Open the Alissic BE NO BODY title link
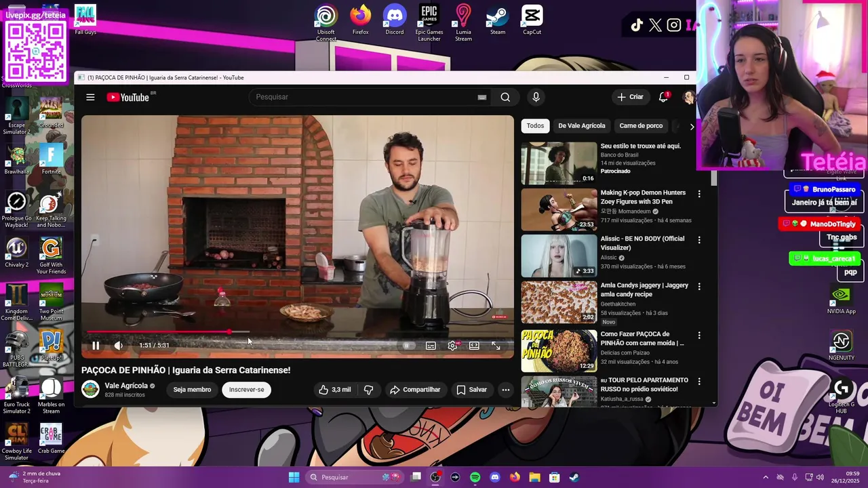This screenshot has height=488, width=868. coord(642,243)
